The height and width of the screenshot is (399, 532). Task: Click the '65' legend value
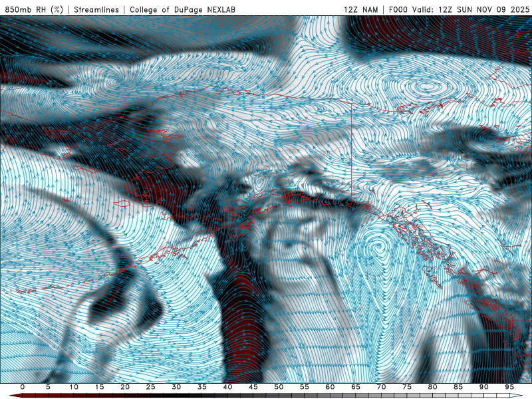pos(356,387)
